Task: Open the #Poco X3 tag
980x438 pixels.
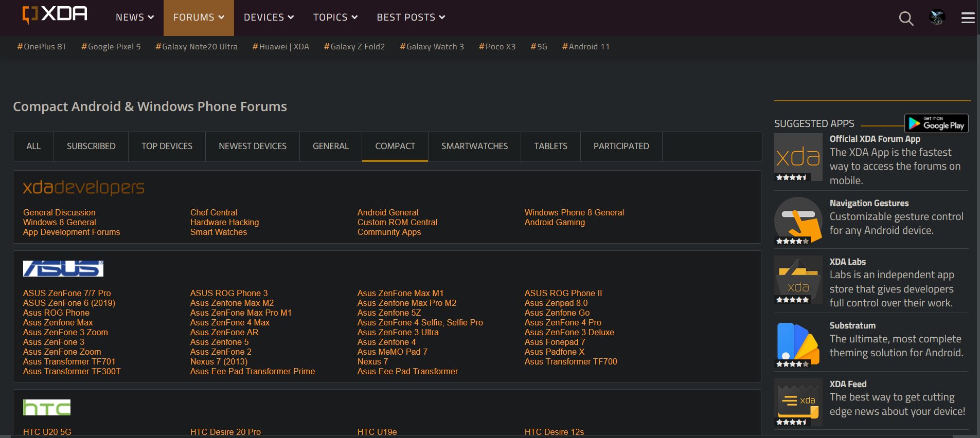Action: (497, 47)
